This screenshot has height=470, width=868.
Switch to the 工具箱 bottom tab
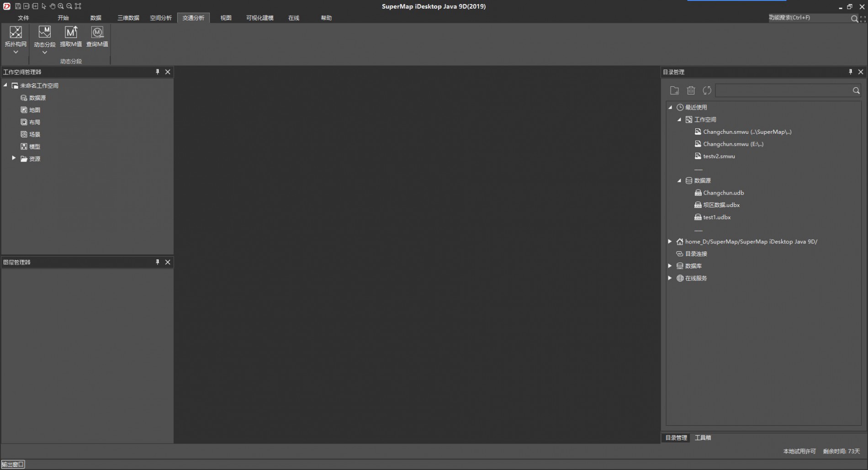(703, 438)
